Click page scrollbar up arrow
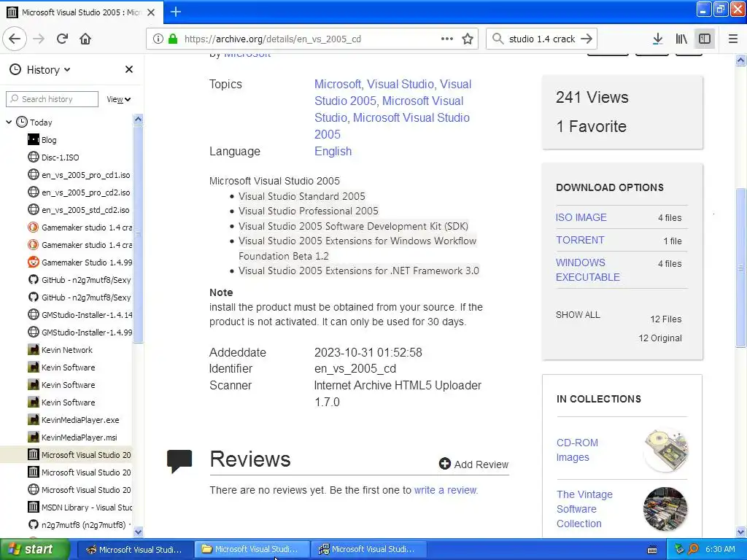 (x=740, y=60)
